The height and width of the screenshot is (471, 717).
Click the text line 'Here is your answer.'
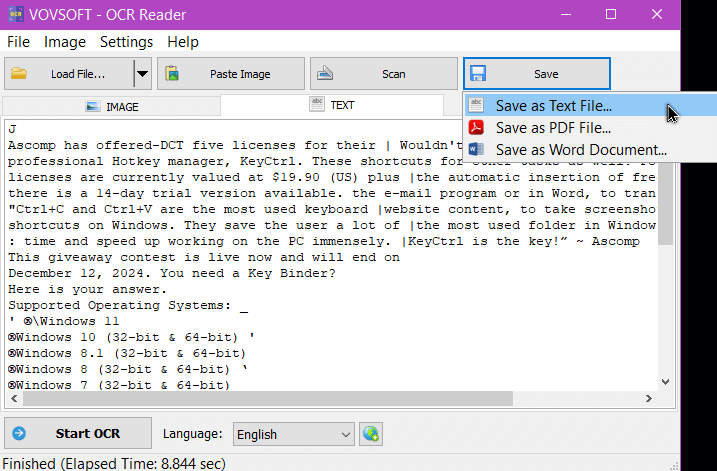tap(87, 289)
